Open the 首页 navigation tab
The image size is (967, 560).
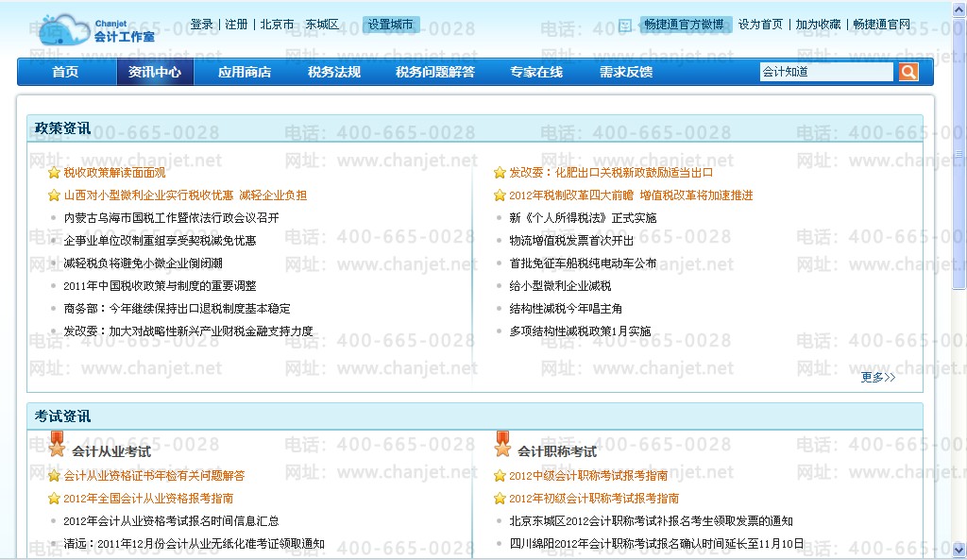65,72
